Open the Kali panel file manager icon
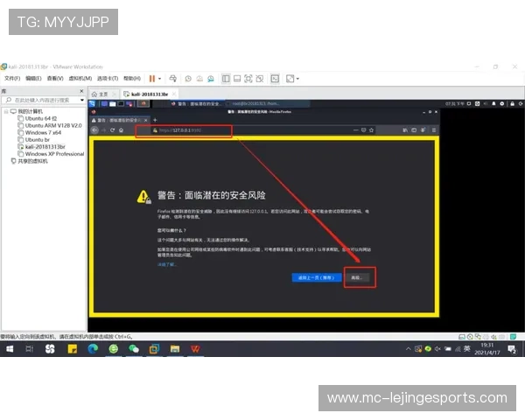The image size is (525, 420). pos(113,104)
